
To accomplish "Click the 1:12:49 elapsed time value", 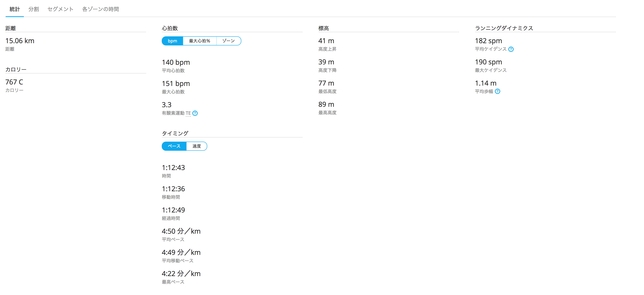I will point(173,210).
